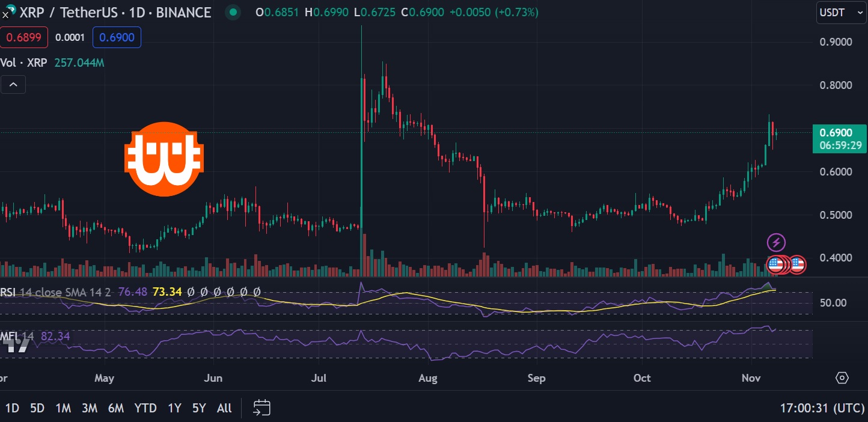This screenshot has width=868, height=422.
Task: Click the yellow RSI SMA value 73.34
Action: [x=167, y=292]
